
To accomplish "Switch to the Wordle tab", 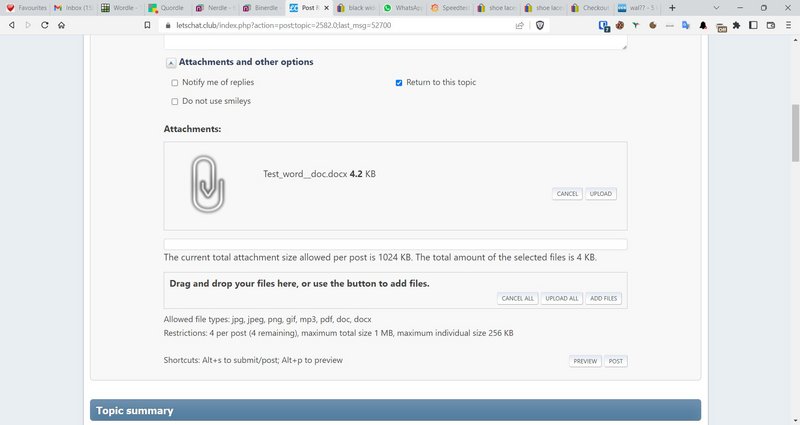I will [x=120, y=8].
